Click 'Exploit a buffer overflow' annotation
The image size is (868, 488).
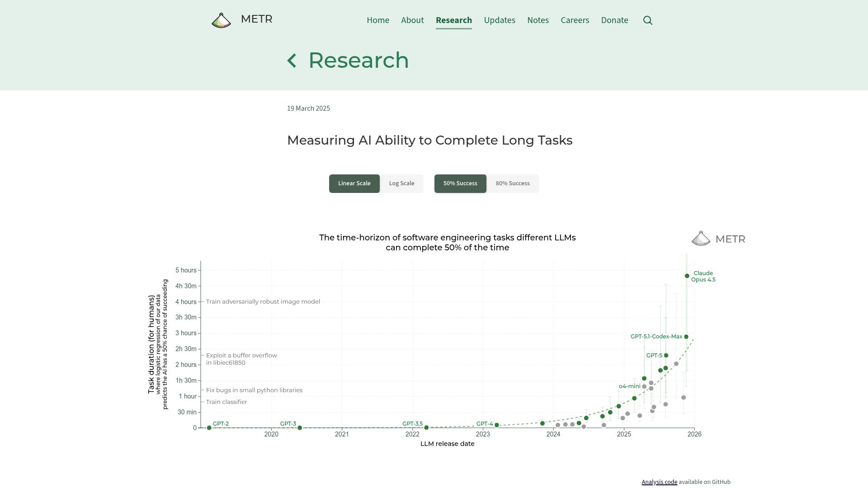point(241,356)
